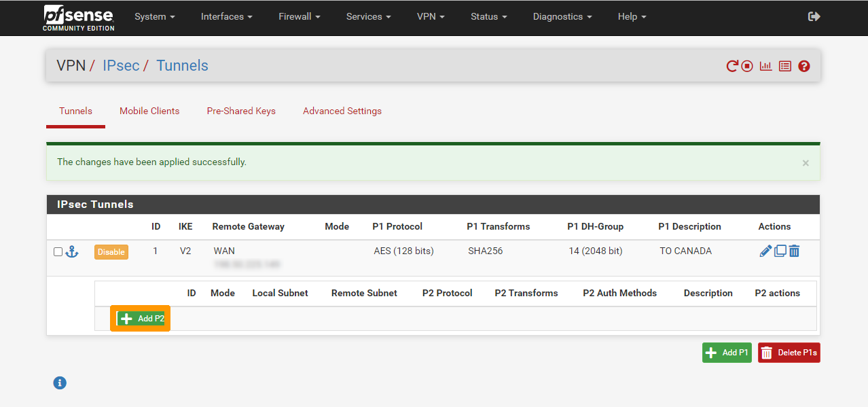
Task: Copy the WAN phase 1 tunnel
Action: coord(779,251)
